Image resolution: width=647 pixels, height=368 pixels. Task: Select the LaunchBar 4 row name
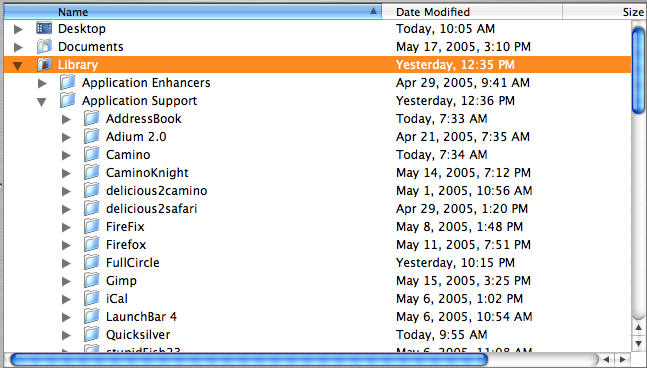[141, 316]
